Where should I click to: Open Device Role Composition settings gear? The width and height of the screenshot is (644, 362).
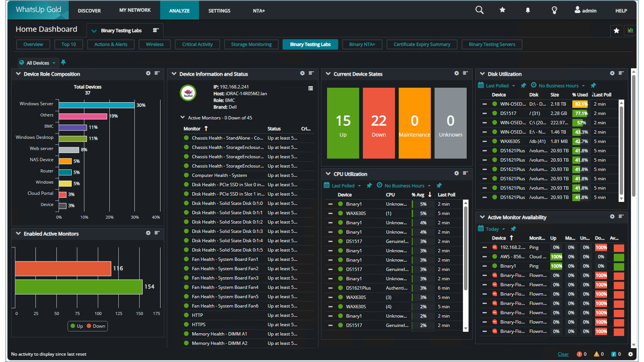(148, 74)
